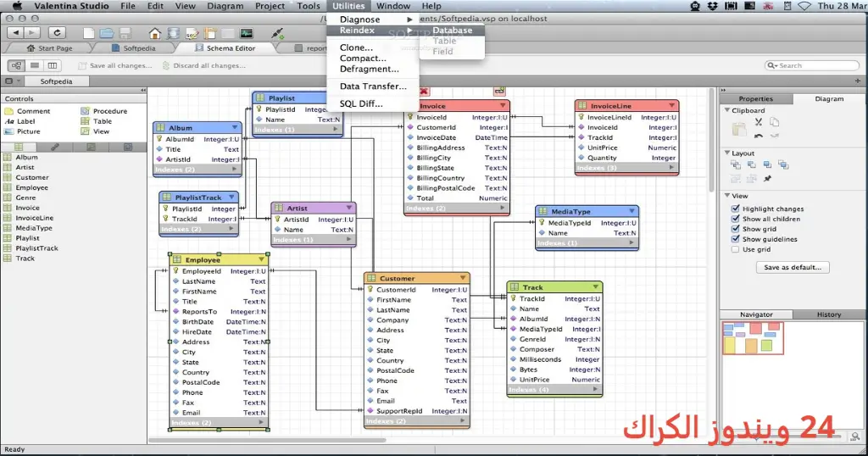Click the Wi-Fi status icon
Image resolution: width=868 pixels, height=456 pixels.
pyautogui.click(x=804, y=6)
